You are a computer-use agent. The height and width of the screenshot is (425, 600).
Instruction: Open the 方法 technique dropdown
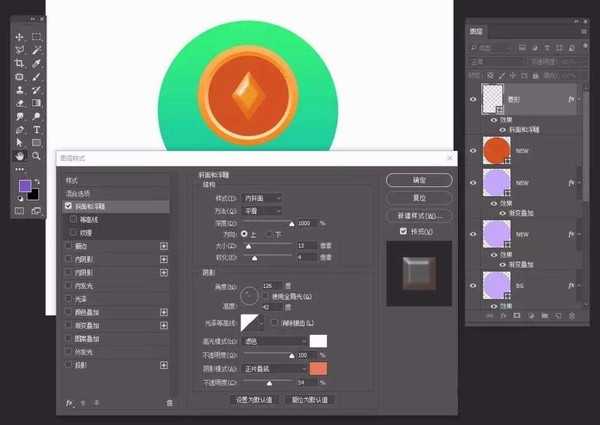point(264,211)
